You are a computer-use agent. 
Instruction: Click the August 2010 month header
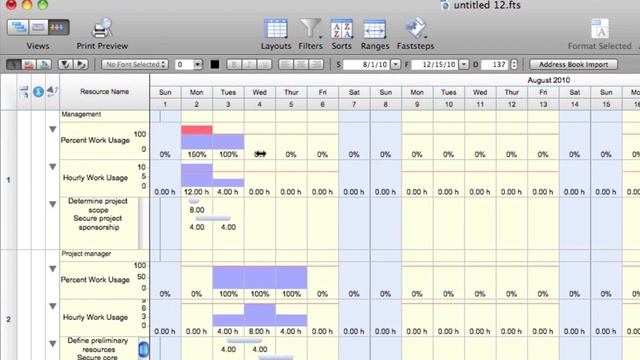pos(549,80)
